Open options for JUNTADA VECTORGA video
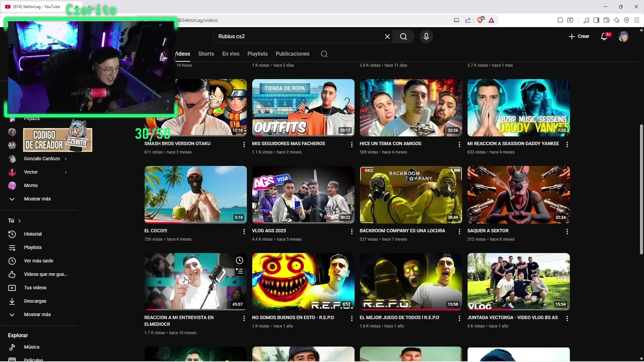This screenshot has width=644, height=362. tap(567, 318)
